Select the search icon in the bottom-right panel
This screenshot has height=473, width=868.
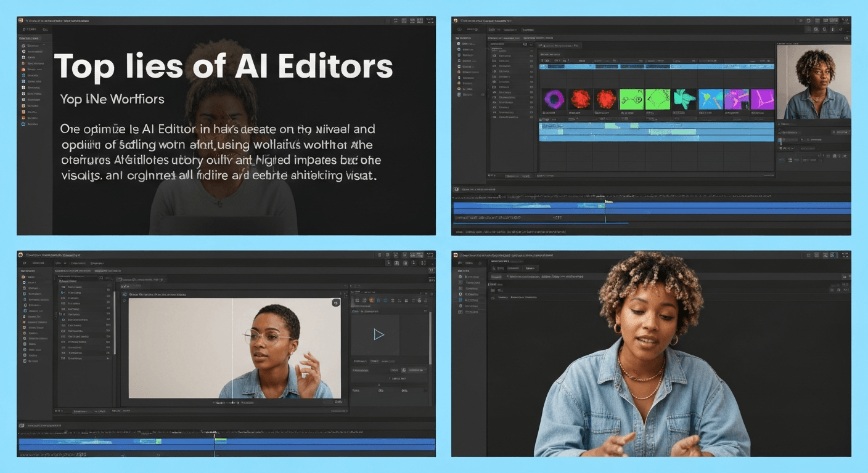click(493, 269)
